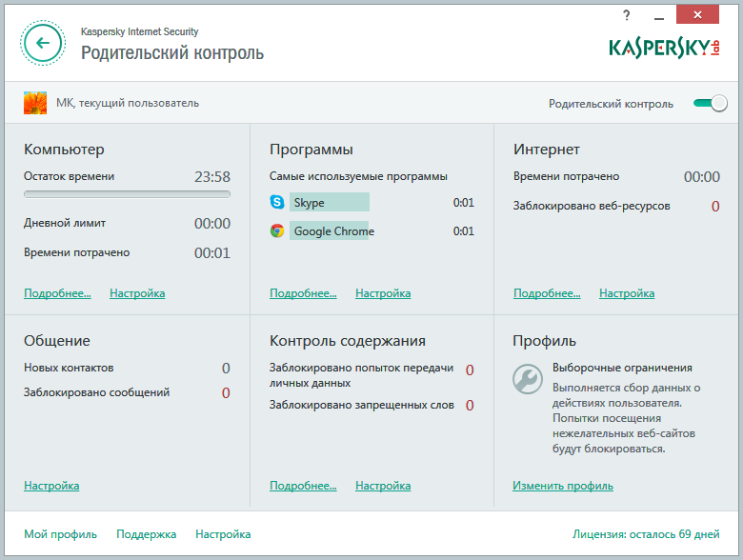Go back with the circular arrow button
This screenshot has height=560, width=743.
[x=43, y=43]
